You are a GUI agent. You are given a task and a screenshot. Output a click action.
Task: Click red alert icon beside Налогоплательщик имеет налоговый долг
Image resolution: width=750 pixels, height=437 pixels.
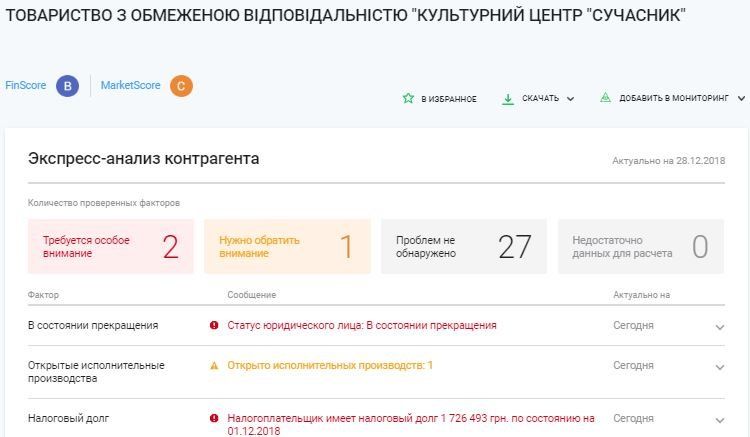(214, 418)
